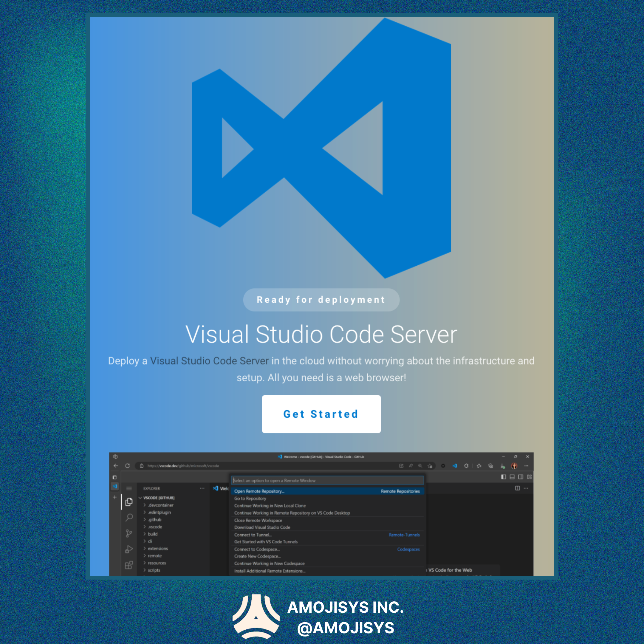The width and height of the screenshot is (644, 644).
Task: Choose Continue Working in New Local Clone
Action: pos(328,506)
